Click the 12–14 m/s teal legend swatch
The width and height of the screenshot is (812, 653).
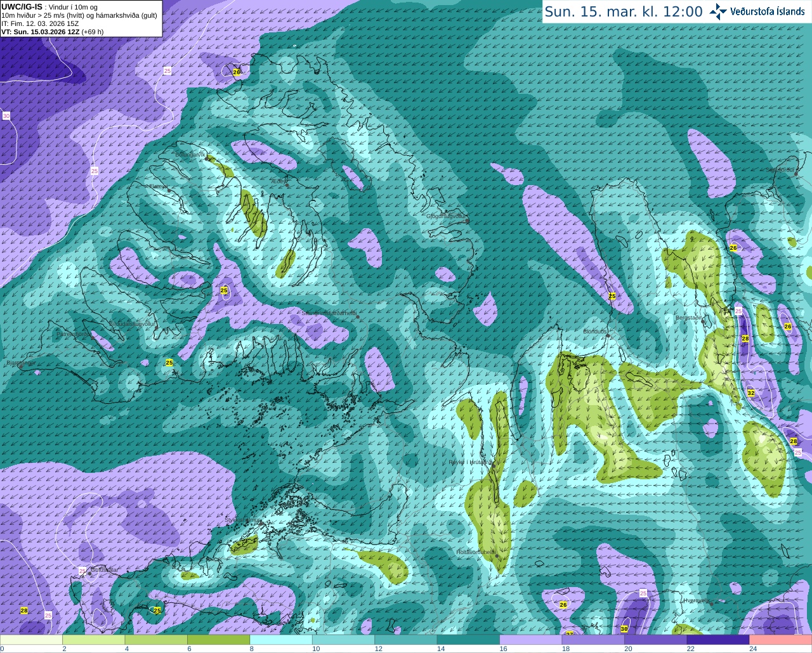click(x=406, y=640)
